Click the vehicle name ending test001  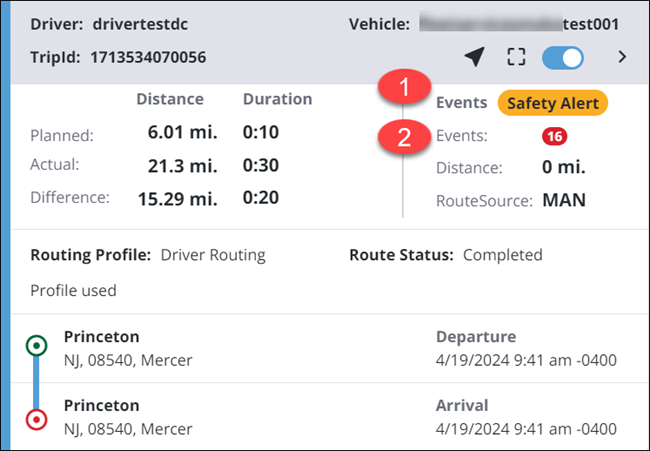(521, 22)
